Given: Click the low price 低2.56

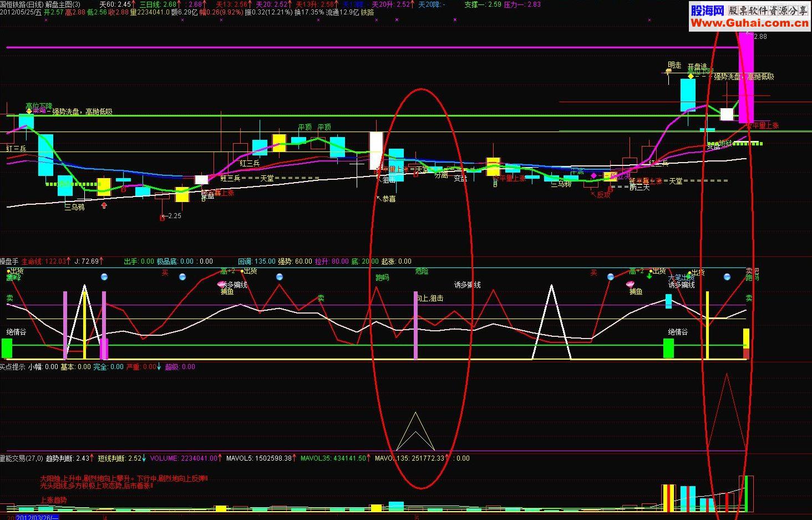Looking at the screenshot, I should tap(97, 12).
